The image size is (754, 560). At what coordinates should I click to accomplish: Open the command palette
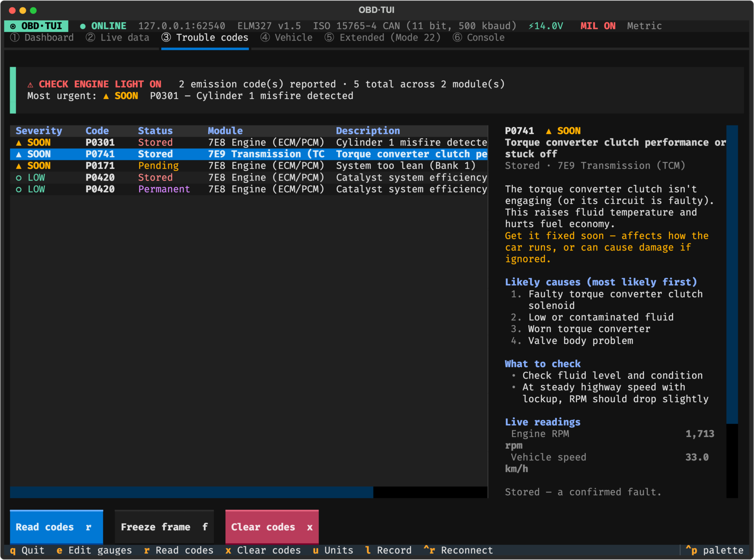[x=714, y=550]
